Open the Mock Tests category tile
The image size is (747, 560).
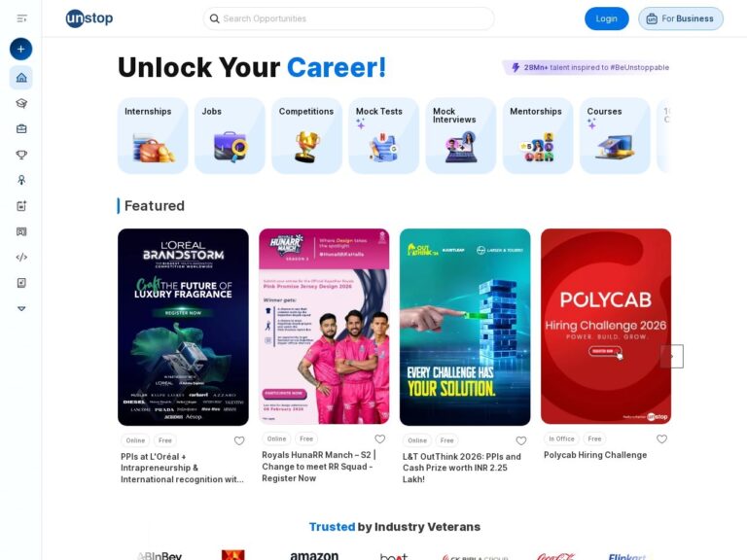pyautogui.click(x=384, y=136)
